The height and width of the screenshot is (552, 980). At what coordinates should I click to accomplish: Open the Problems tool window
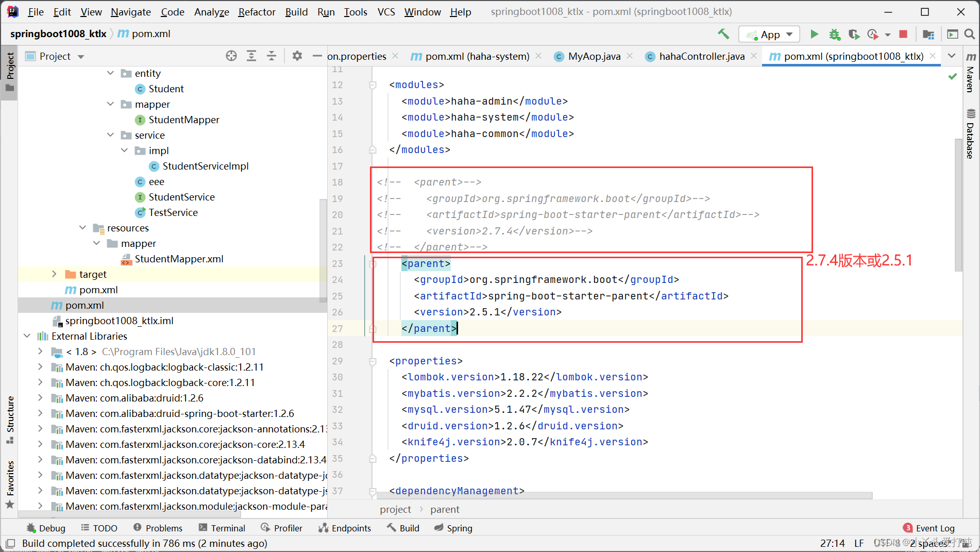[158, 528]
